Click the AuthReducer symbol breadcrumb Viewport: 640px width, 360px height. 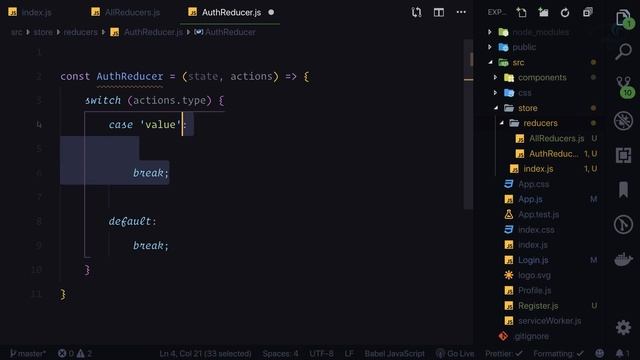pos(225,32)
